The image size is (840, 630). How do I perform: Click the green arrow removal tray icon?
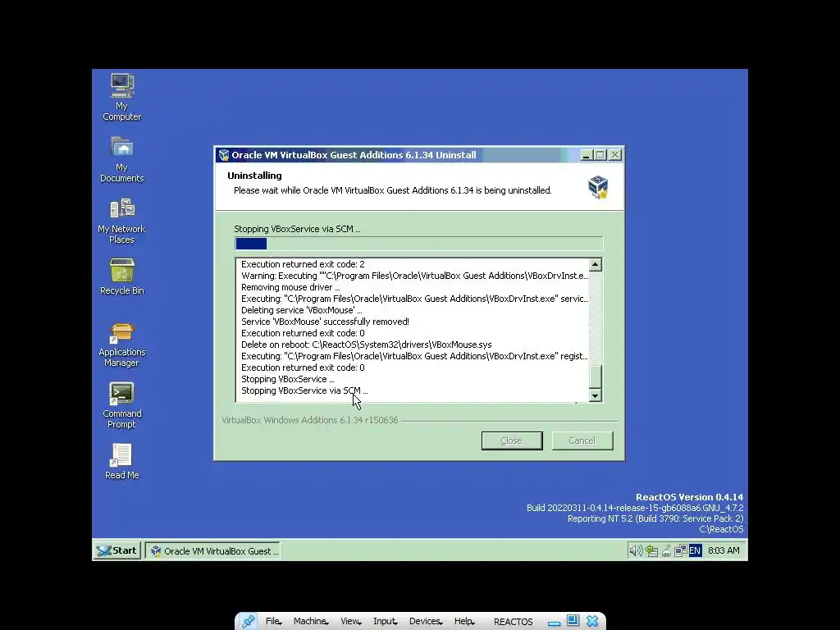tap(651, 550)
